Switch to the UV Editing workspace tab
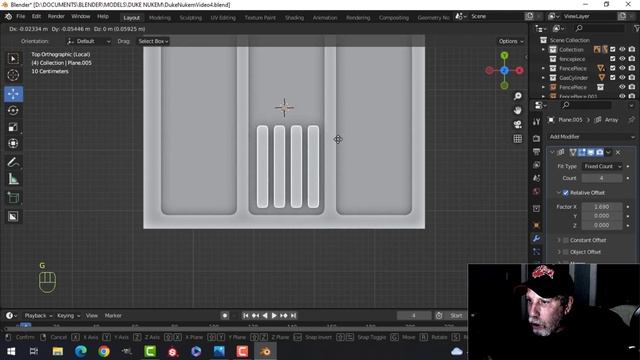The height and width of the screenshot is (360, 640). [x=223, y=18]
